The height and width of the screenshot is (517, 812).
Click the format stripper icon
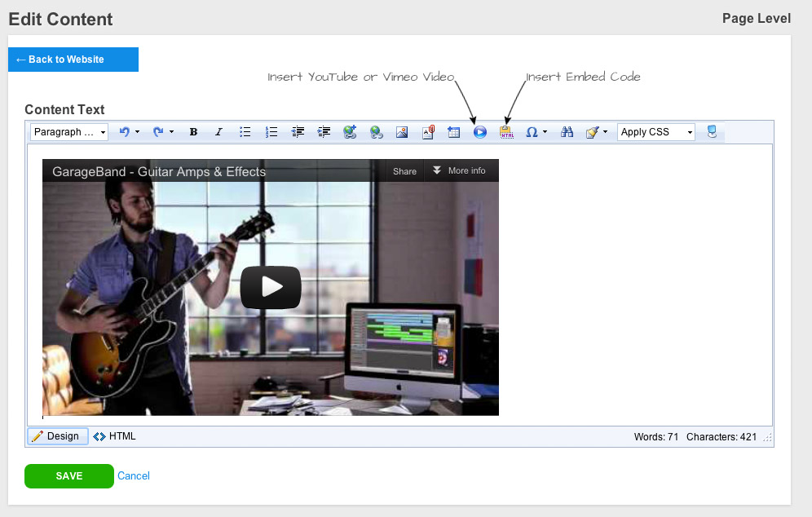tap(593, 132)
